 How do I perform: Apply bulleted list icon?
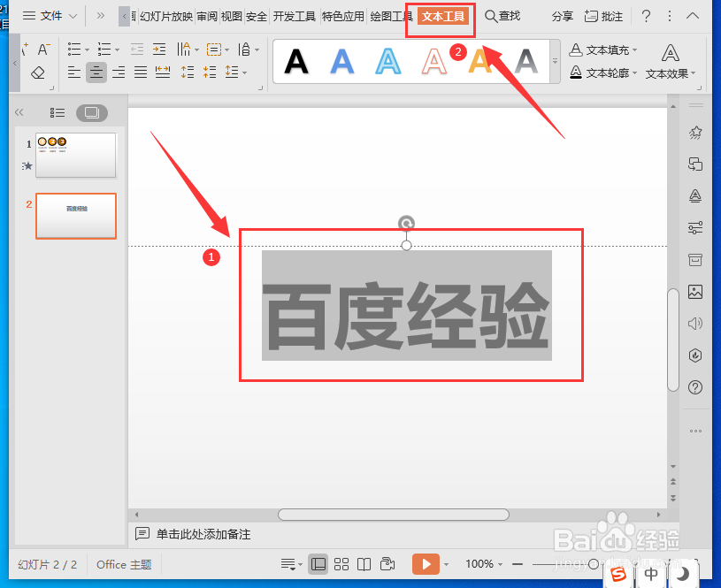(x=74, y=49)
